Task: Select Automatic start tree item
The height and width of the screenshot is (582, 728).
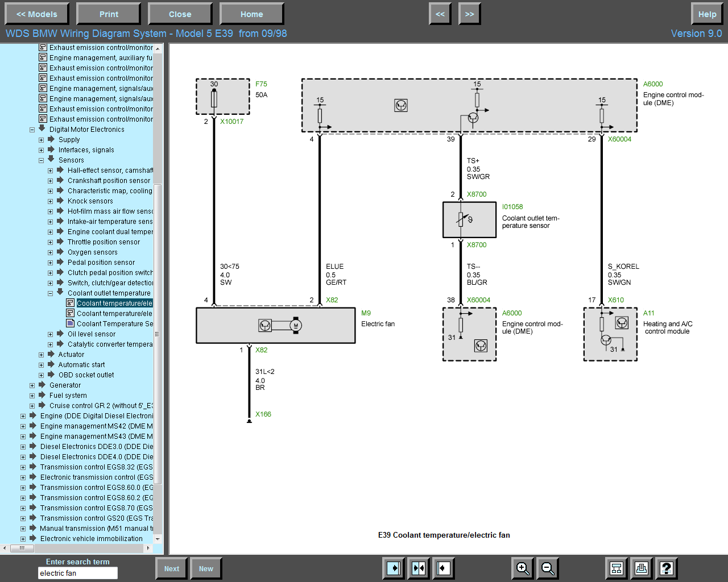Action: tap(81, 365)
